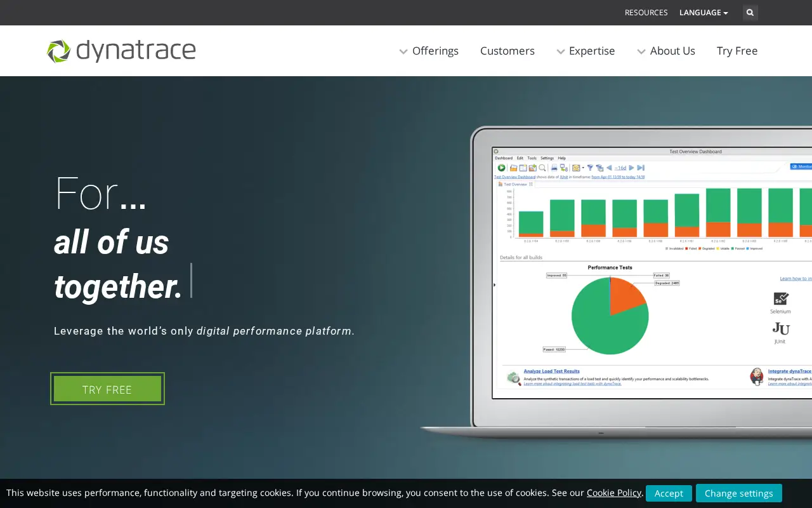Click the Performance Tests pie chart
This screenshot has height=508, width=812.
click(x=610, y=316)
